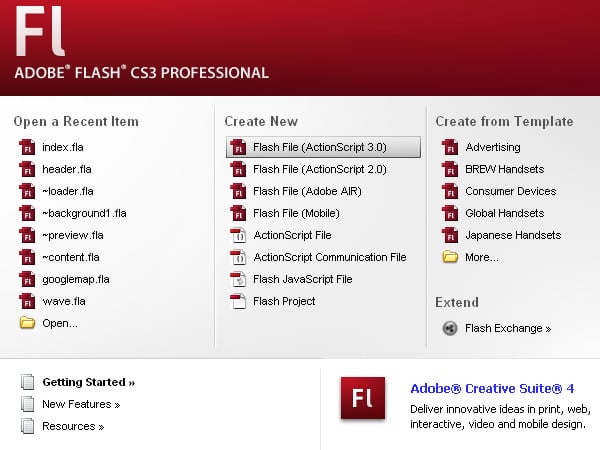The height and width of the screenshot is (450, 600).
Task: Create a new Flash File (ActionScript 3.0)
Action: tap(319, 147)
